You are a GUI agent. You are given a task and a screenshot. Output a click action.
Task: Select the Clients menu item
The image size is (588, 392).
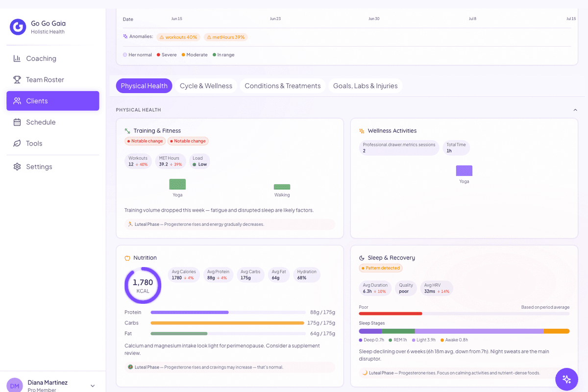point(53,101)
